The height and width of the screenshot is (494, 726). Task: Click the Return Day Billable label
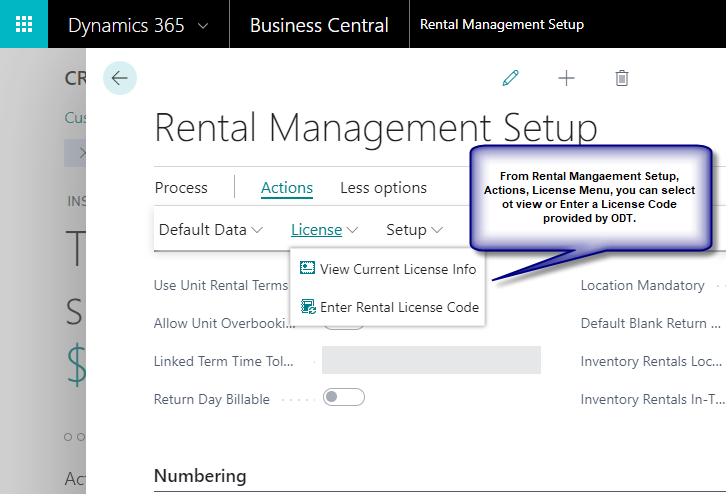click(x=212, y=399)
